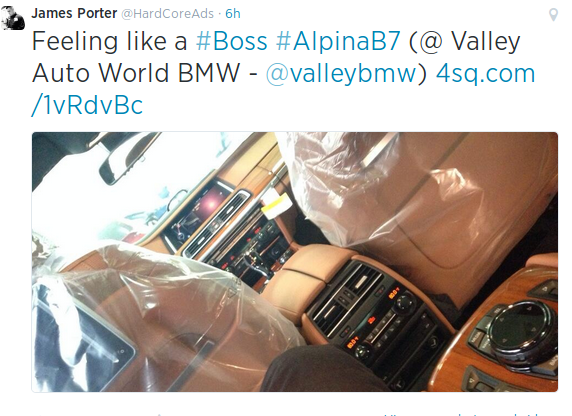Click 'Valley Auto World BMW' tweet text

[276, 57]
